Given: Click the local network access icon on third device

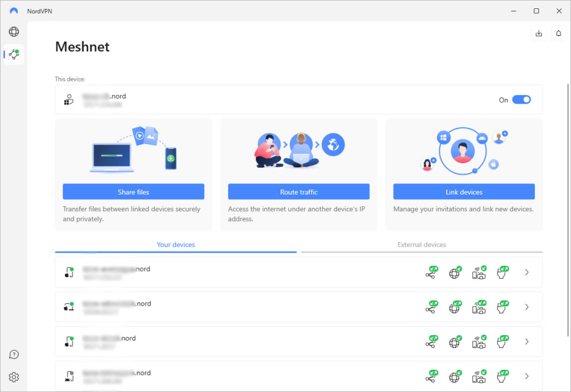Looking at the screenshot, I should pos(478,342).
